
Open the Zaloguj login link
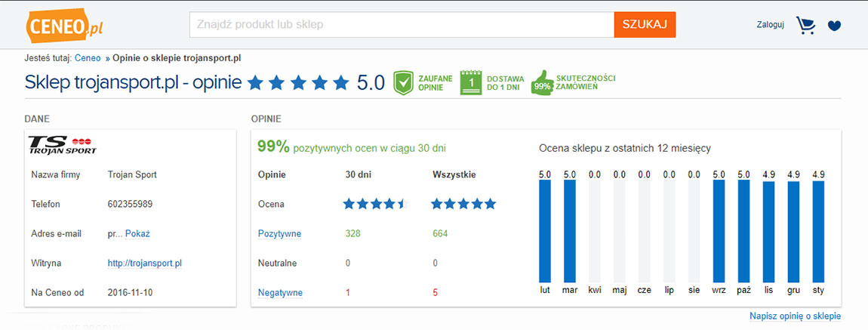(770, 25)
